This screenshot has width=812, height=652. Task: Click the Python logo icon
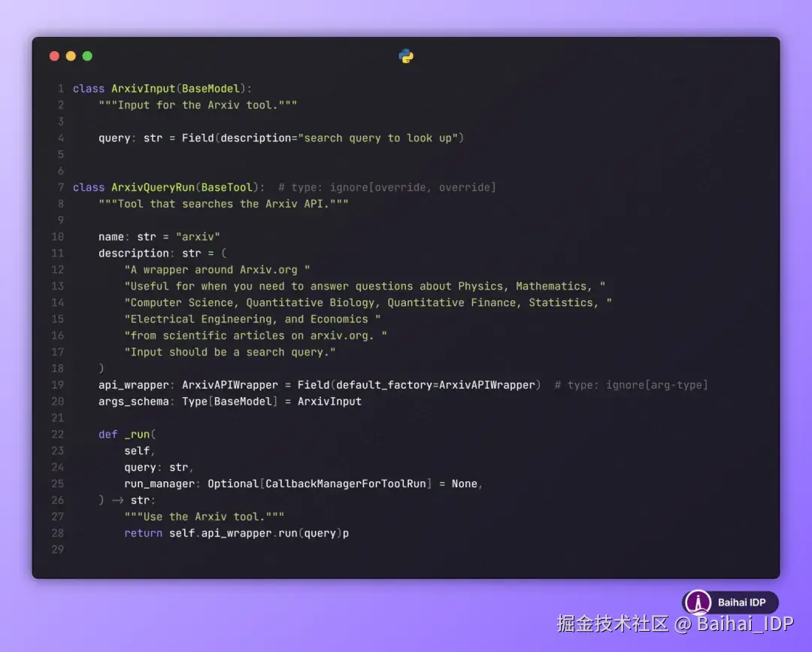click(x=406, y=56)
